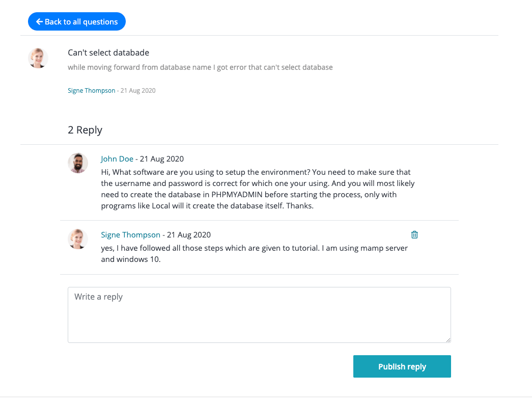Click the question description text
Screen dimensions: 532x398
tap(200, 67)
